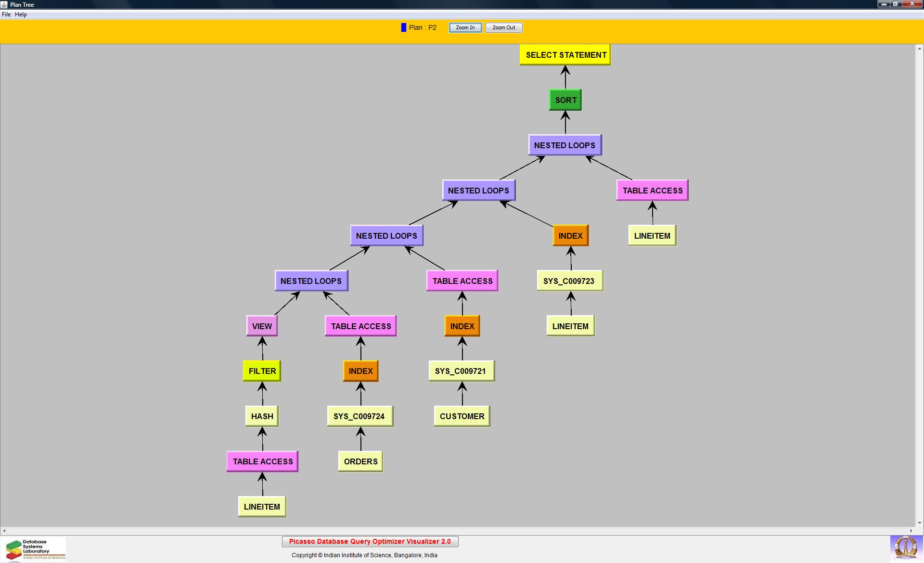The width and height of the screenshot is (924, 563).
Task: Select the CUSTOMER table node
Action: 462,416
